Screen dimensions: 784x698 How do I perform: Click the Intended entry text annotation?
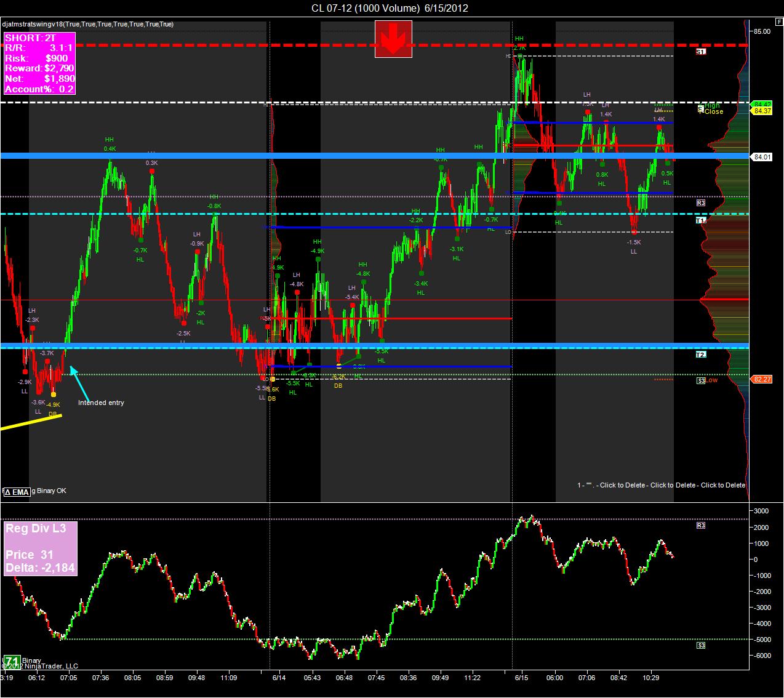(x=101, y=403)
